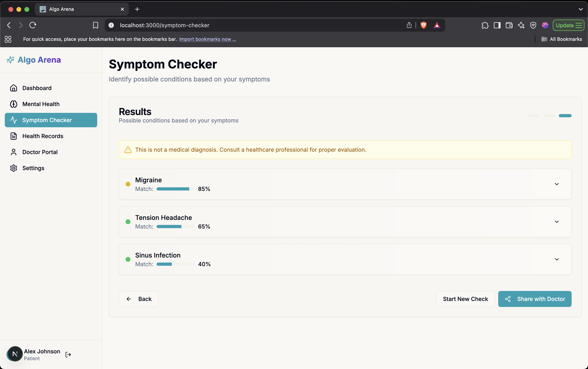Click the logout icon beside Alex Johnson
The height and width of the screenshot is (369, 588).
pyautogui.click(x=68, y=354)
